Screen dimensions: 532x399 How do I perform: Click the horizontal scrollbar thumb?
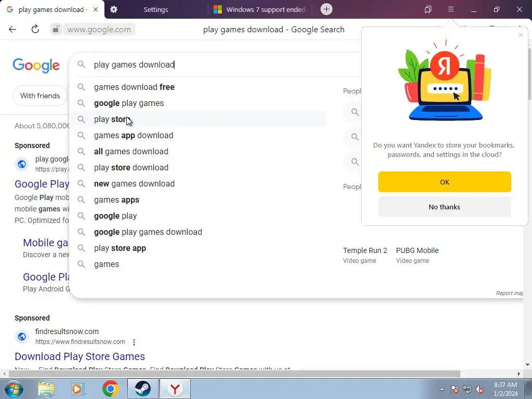click(x=234, y=374)
